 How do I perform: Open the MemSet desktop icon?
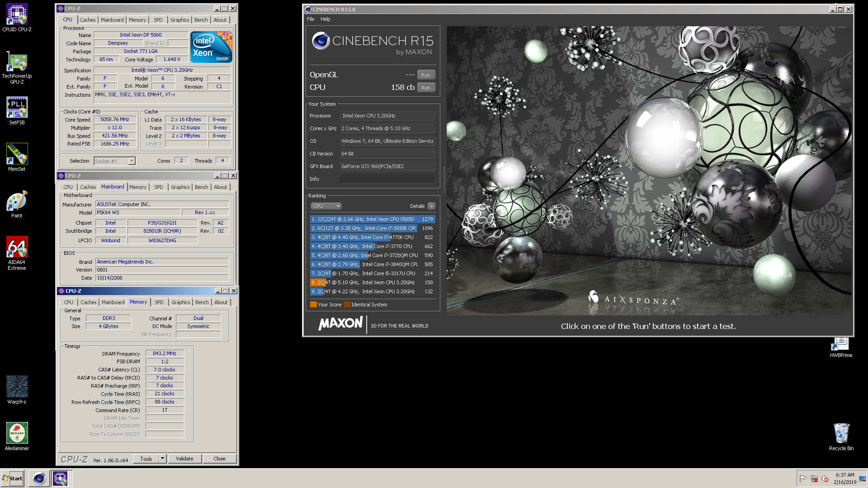(17, 157)
